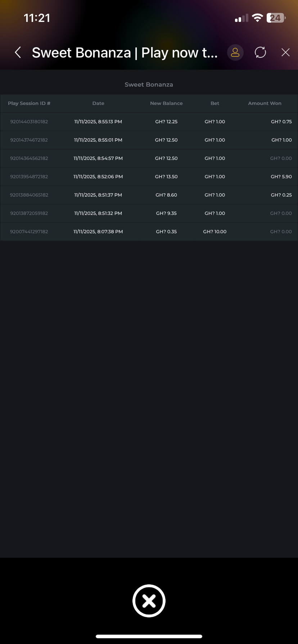Close the browser view with the header X
Image resolution: width=298 pixels, height=644 pixels.
pyautogui.click(x=285, y=52)
